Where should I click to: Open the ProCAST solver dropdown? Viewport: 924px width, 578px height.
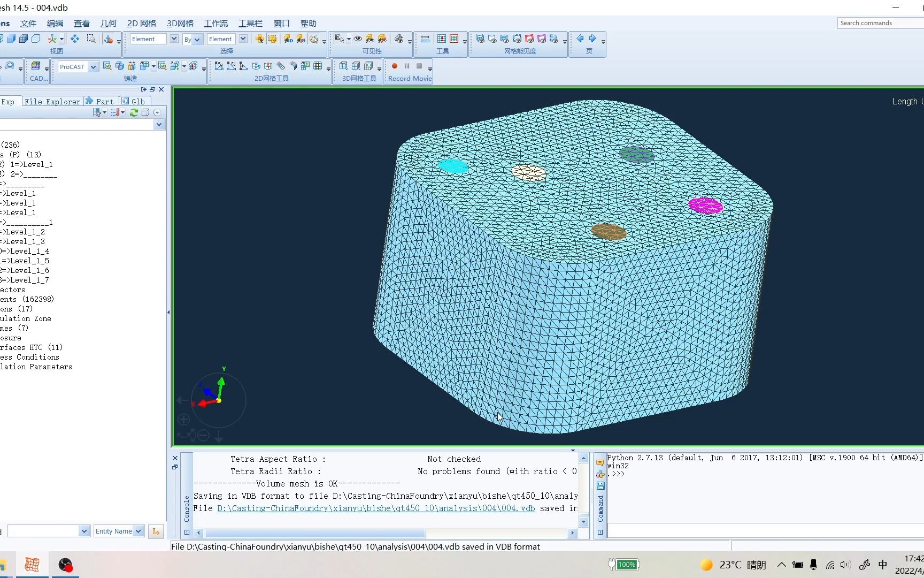click(93, 66)
